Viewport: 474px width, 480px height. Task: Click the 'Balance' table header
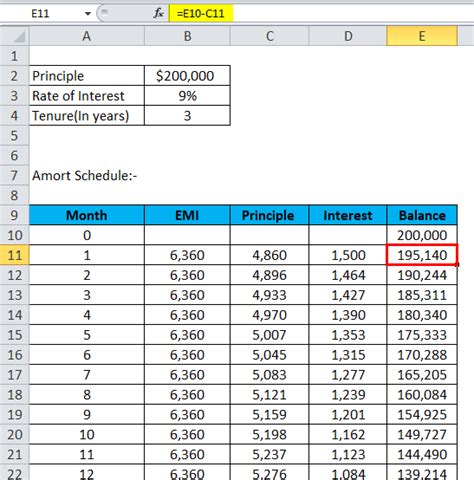[422, 215]
